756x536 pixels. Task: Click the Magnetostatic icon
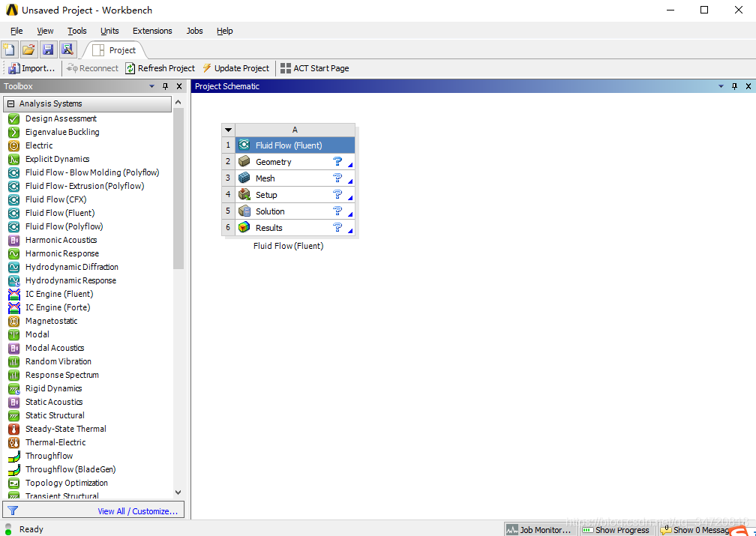(14, 321)
